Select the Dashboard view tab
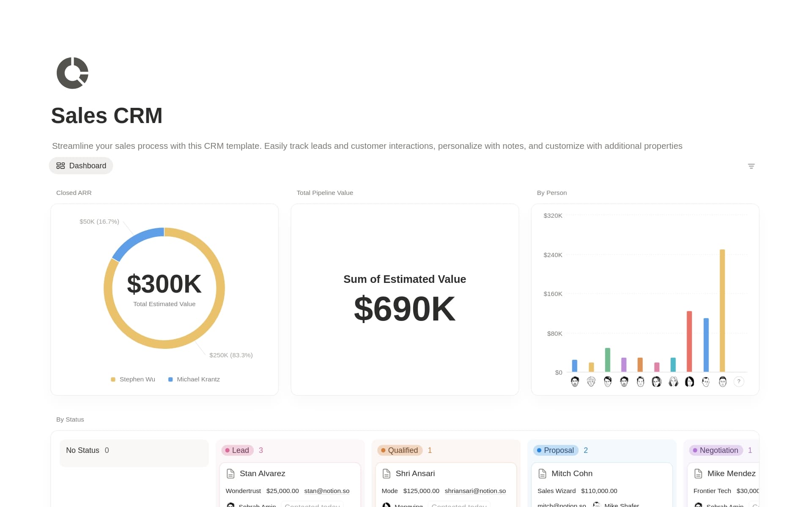Image resolution: width=812 pixels, height=507 pixels. pos(81,166)
